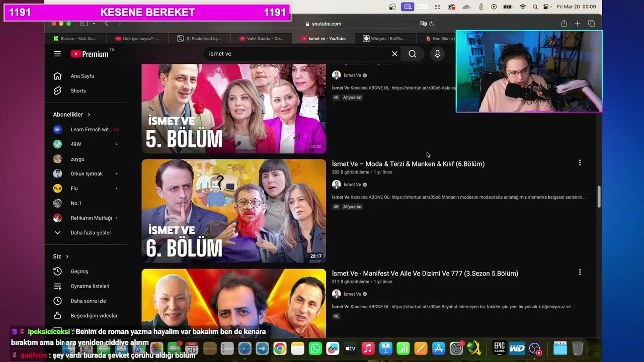The height and width of the screenshot is (362, 644).
Task: Click the translate icon in address bar
Action: [423, 24]
